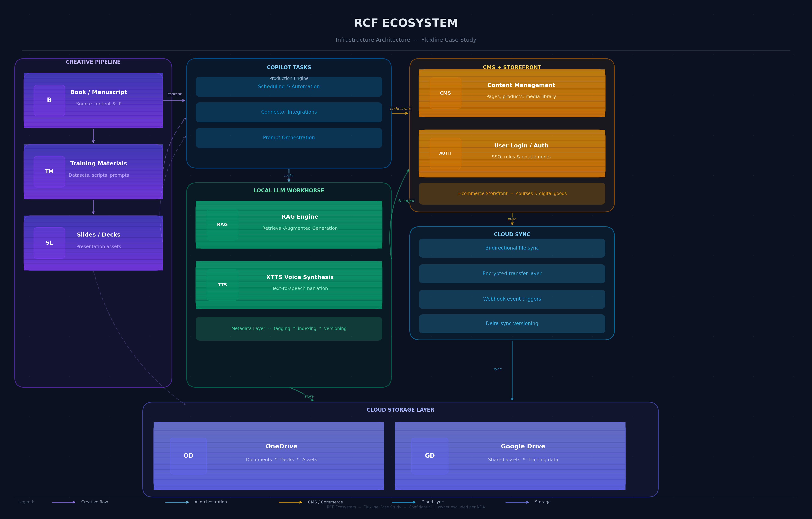812x519 pixels.
Task: Click the B icon tile of Book / Manuscript
Action: coord(49,100)
